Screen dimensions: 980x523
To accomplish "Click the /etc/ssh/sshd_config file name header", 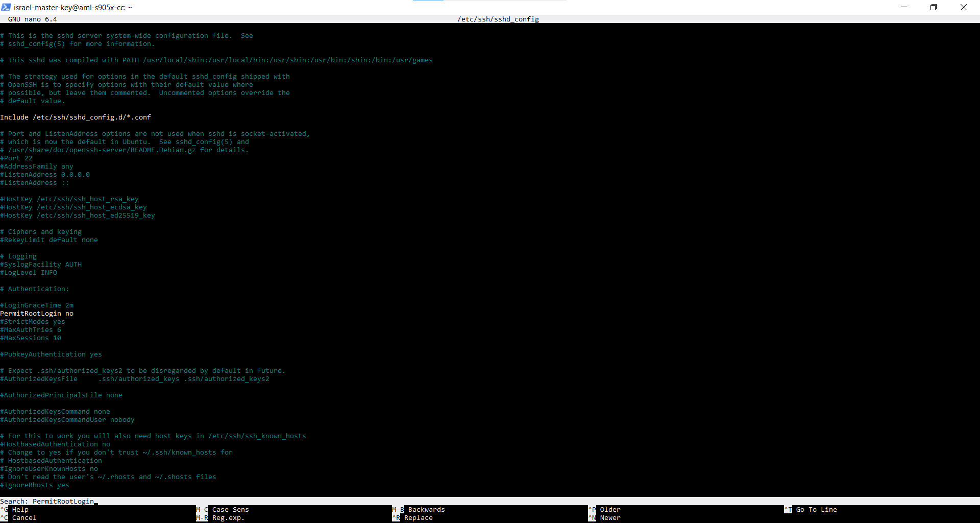I will pyautogui.click(x=498, y=19).
